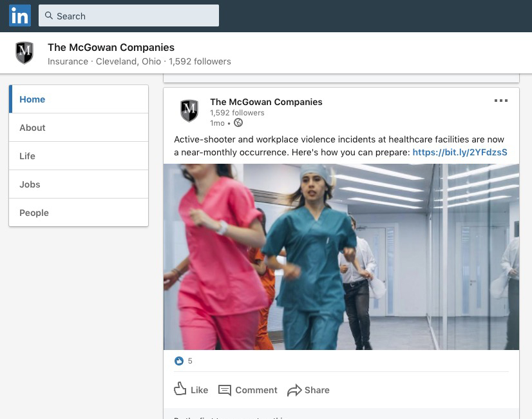532x419 pixels.
Task: Click The McGowan Companies post author name
Action: pos(266,102)
